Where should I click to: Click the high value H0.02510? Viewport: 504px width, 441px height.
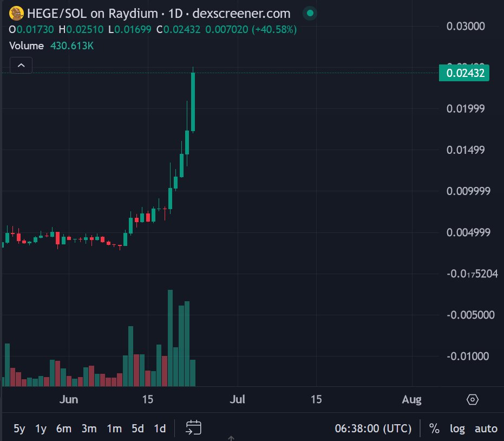click(81, 30)
